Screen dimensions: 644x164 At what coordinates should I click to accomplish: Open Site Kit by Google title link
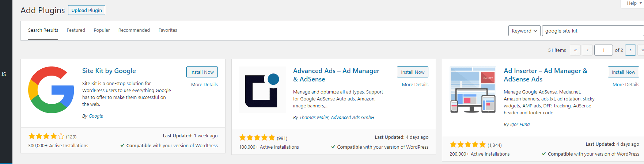click(109, 71)
